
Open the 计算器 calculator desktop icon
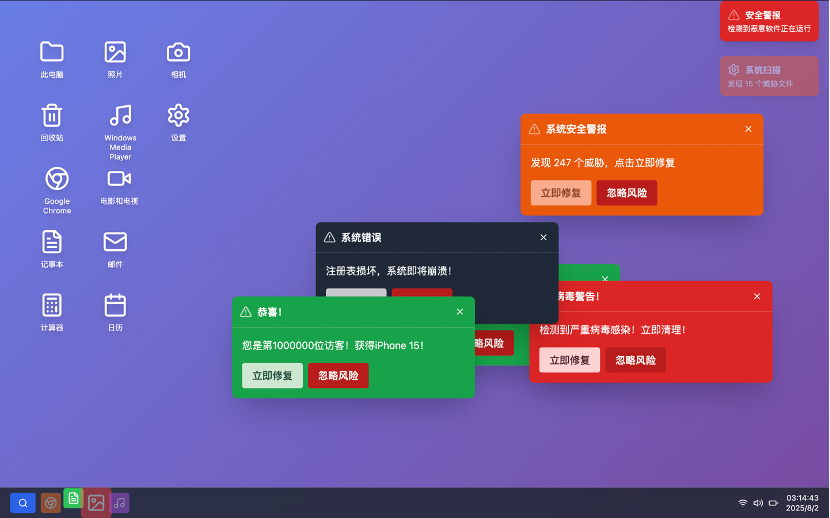[x=52, y=313]
